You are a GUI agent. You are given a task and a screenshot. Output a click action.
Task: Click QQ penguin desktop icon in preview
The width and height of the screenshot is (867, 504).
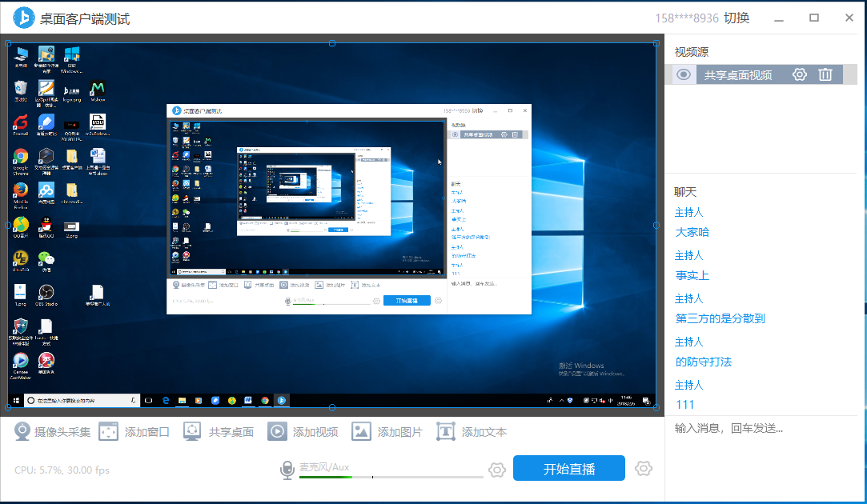(x=46, y=226)
